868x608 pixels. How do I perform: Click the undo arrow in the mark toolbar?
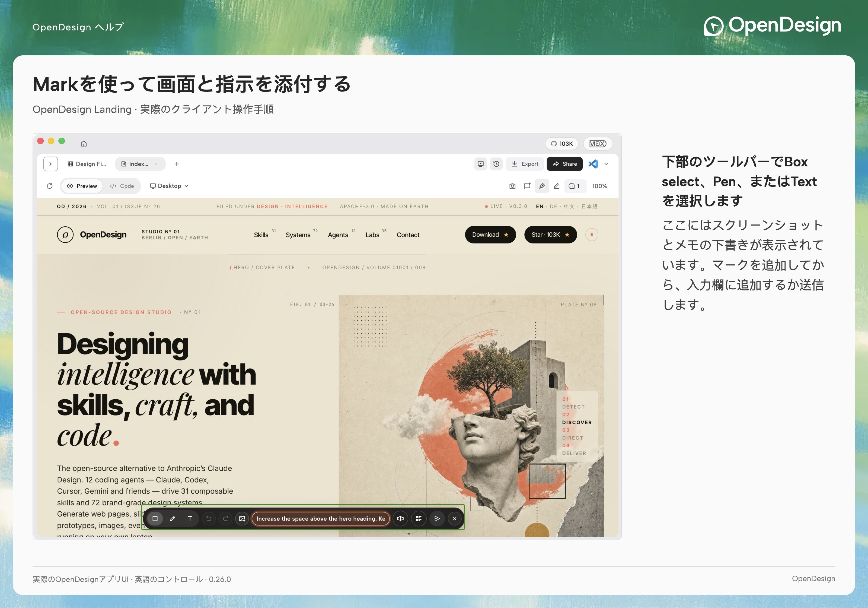click(209, 518)
